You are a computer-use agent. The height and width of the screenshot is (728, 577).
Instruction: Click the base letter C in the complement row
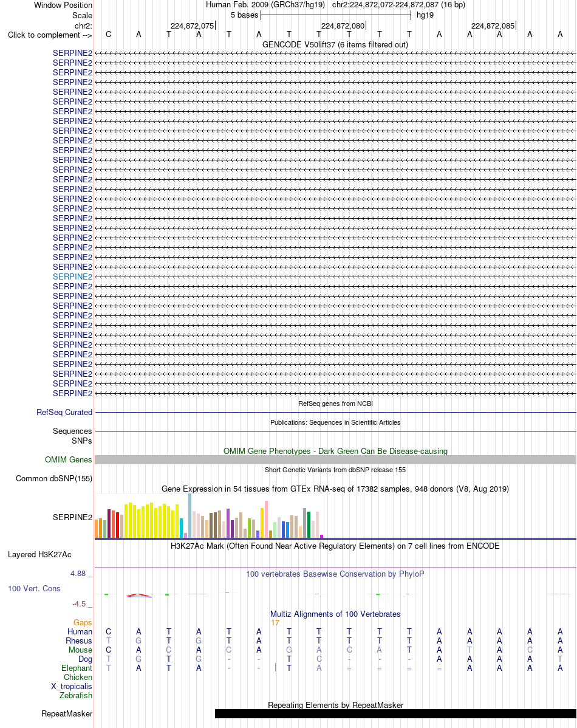109,35
